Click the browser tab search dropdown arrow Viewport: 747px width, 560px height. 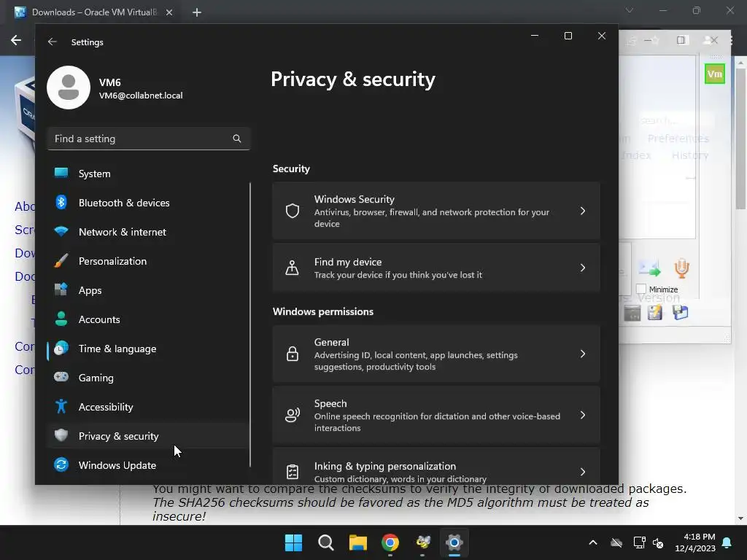click(x=630, y=10)
